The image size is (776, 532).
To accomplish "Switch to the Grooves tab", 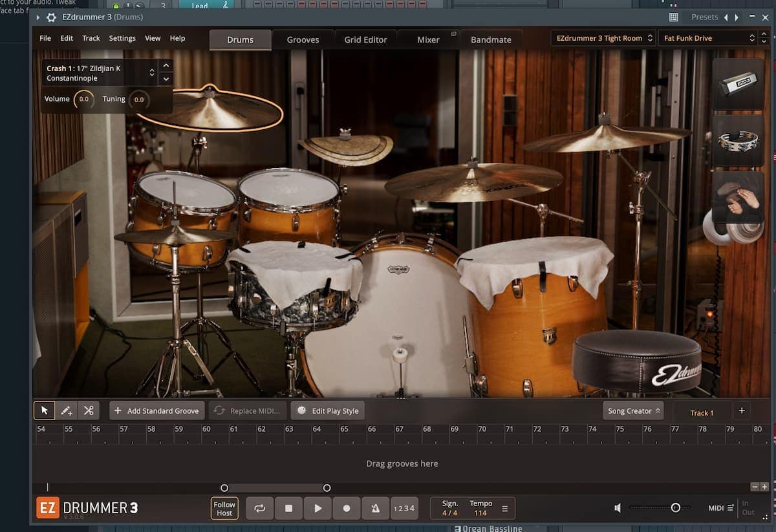I will click(303, 40).
